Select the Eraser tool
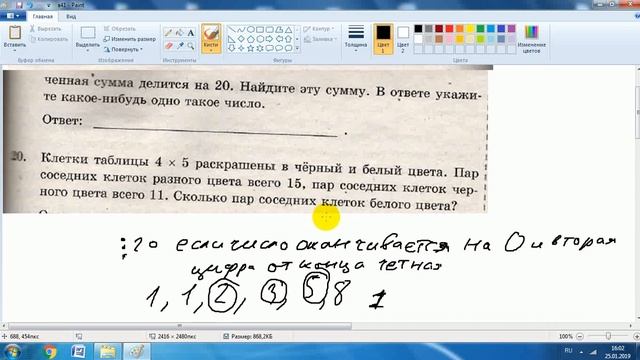 click(168, 46)
